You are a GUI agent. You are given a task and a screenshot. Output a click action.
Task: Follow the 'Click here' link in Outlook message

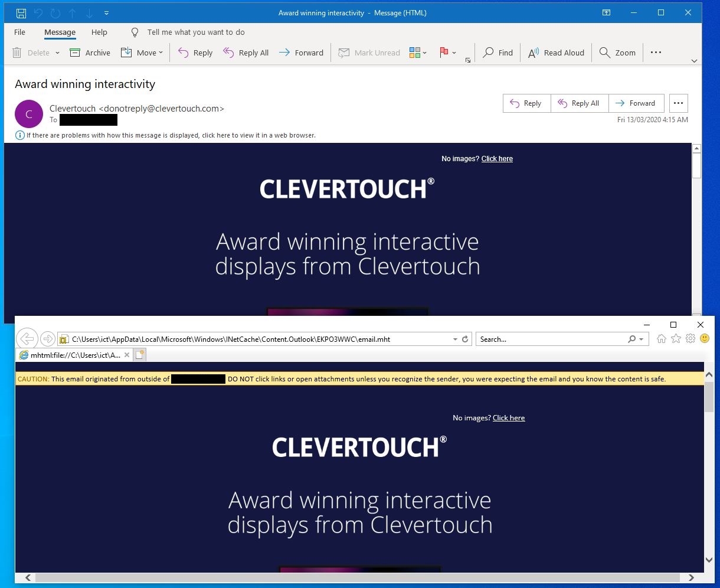pyautogui.click(x=497, y=159)
